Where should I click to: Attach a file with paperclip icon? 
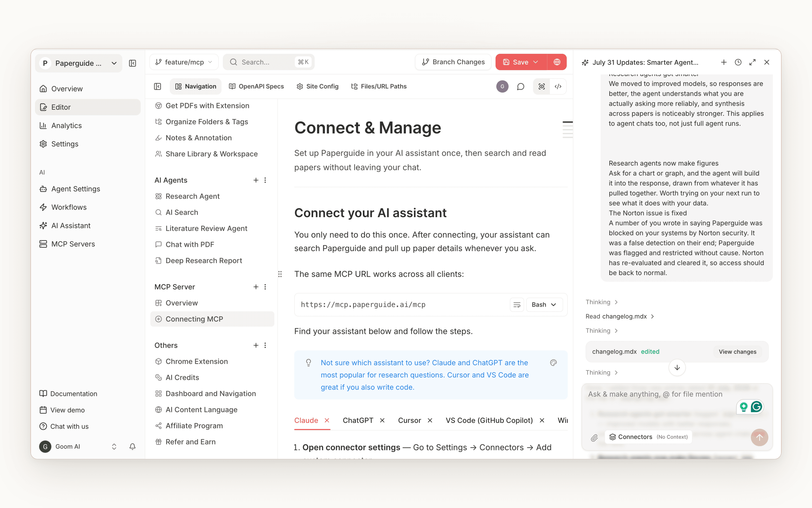point(594,437)
